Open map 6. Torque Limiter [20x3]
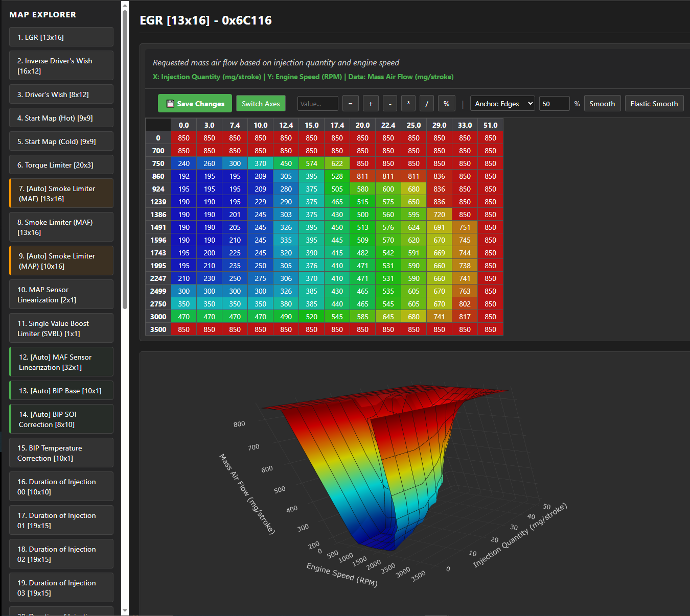690x616 pixels. click(x=61, y=165)
